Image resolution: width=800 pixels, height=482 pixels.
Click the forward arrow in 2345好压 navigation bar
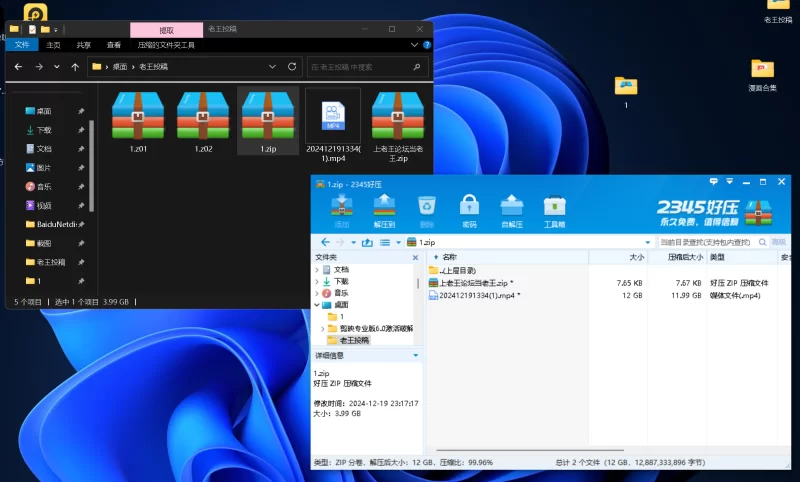pos(340,242)
